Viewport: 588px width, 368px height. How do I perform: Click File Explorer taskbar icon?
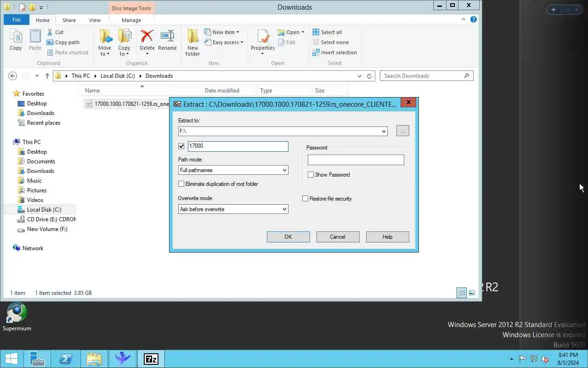(94, 359)
